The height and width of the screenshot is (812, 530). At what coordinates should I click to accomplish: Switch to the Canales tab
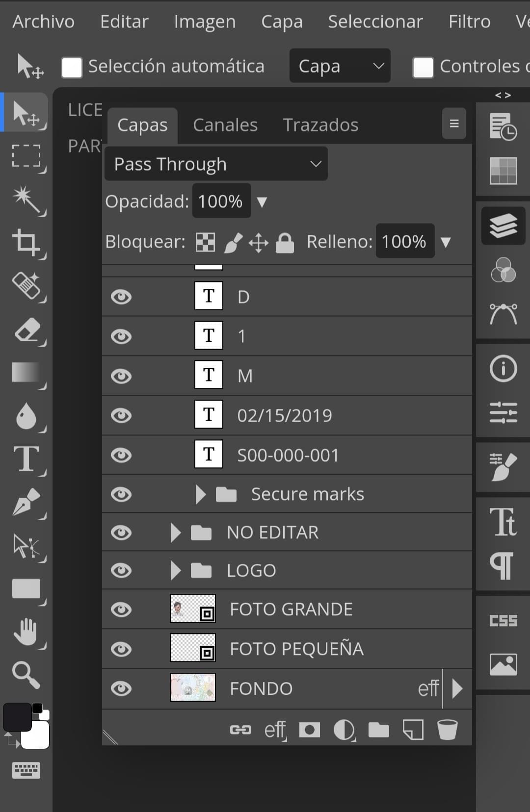[225, 125]
